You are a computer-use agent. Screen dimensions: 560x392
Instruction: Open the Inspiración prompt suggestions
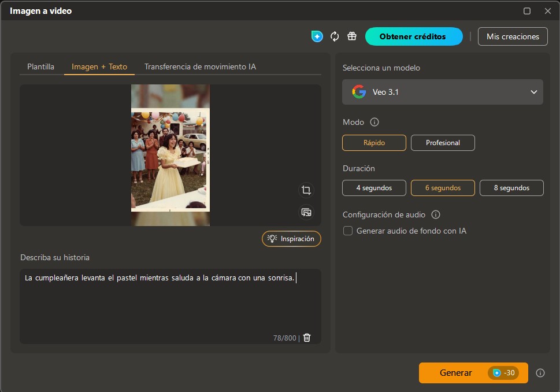pos(291,238)
